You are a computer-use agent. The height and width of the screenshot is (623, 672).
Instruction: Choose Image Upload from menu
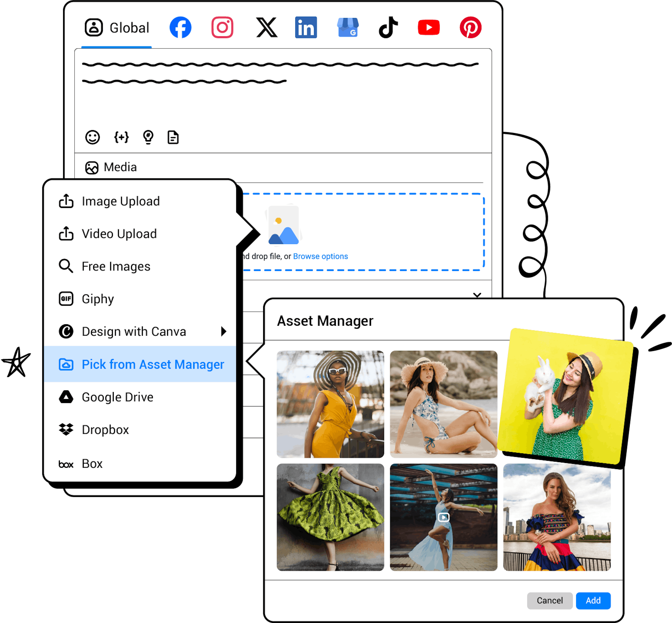(140, 201)
